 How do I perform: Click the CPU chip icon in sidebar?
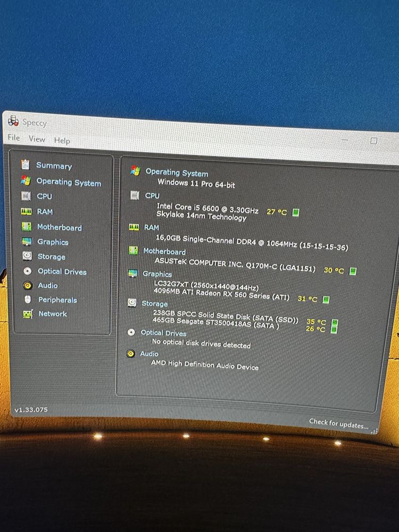pyautogui.click(x=26, y=196)
